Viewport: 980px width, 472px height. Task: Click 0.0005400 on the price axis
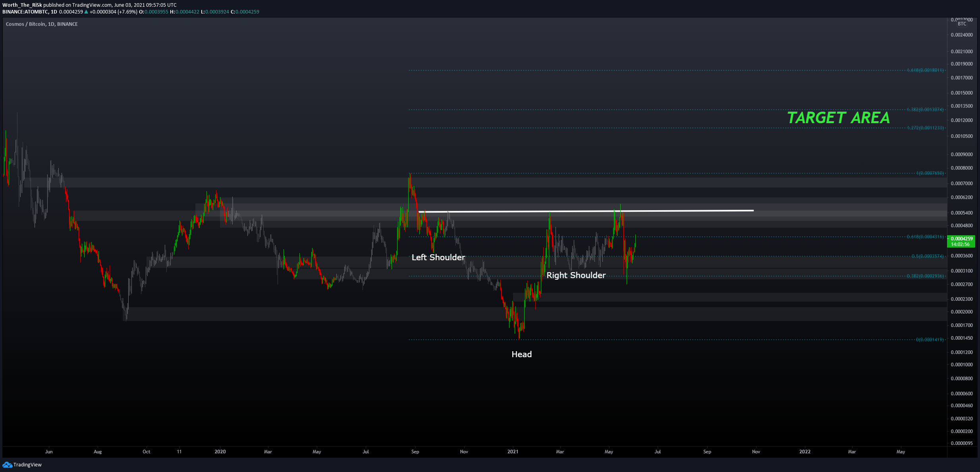point(962,213)
